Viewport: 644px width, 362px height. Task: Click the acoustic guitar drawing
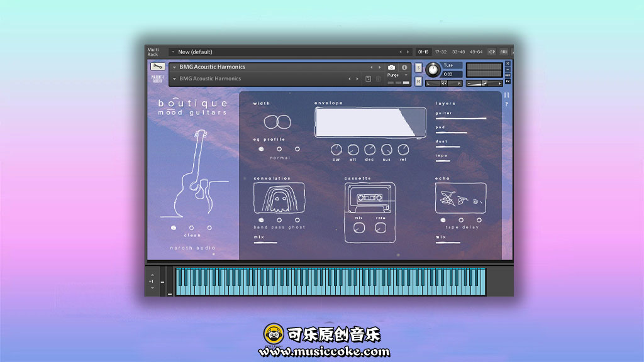(x=195, y=173)
